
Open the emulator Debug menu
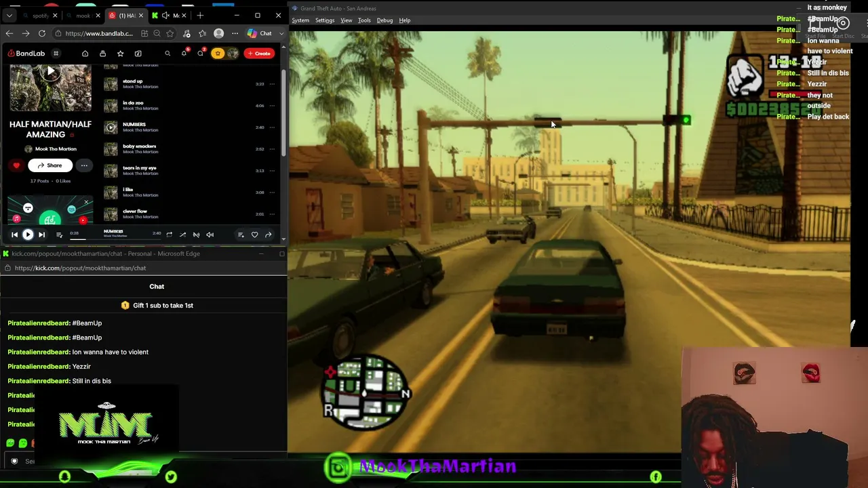[384, 20]
